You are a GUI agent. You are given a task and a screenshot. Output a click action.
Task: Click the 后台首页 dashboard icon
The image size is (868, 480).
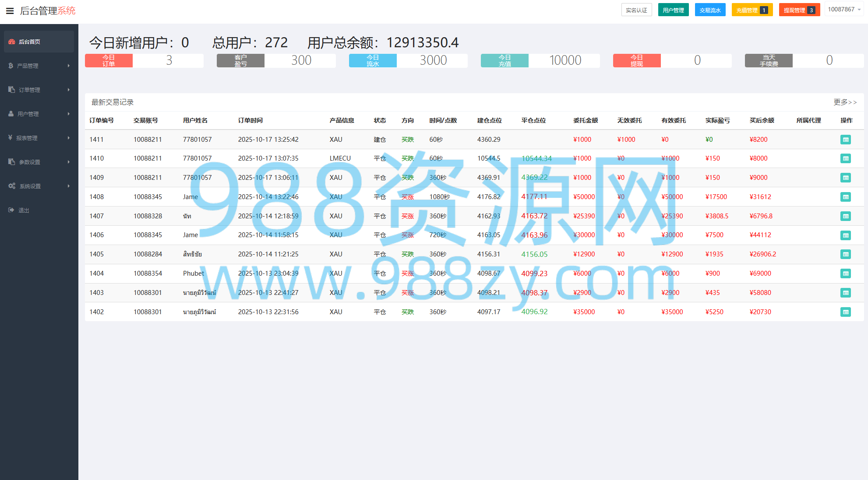point(12,42)
